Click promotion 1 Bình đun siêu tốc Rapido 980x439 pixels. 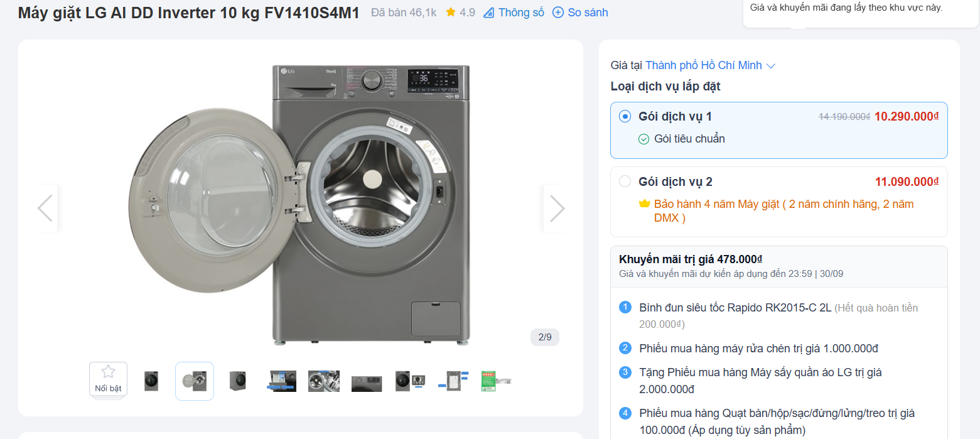pyautogui.click(x=778, y=316)
